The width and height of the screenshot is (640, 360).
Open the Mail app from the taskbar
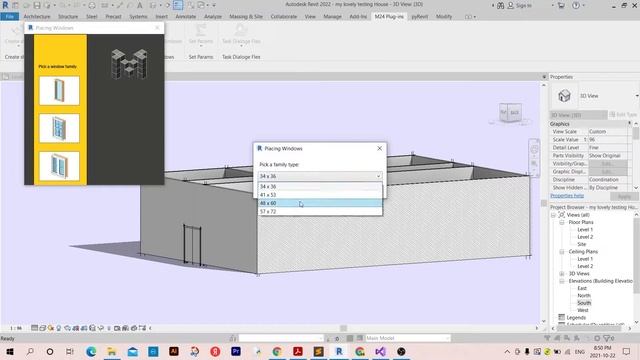pyautogui.click(x=133, y=351)
